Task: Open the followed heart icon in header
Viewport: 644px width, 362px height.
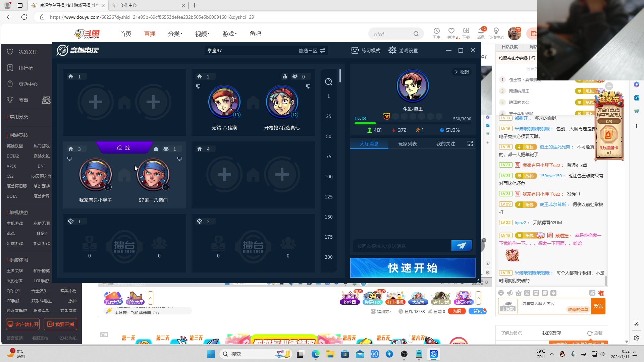Action: (451, 31)
